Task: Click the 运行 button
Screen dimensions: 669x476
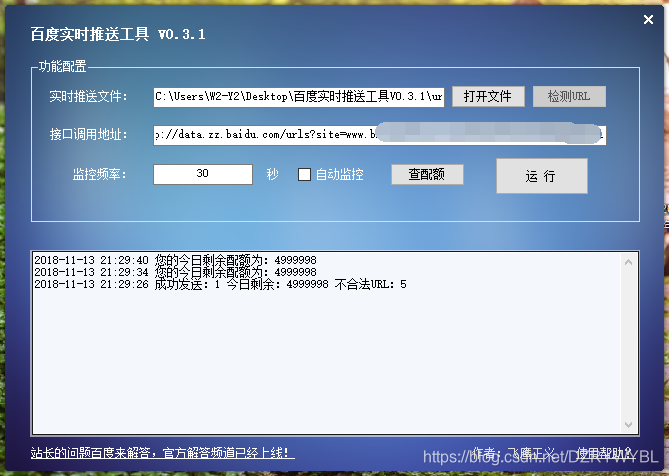Action: 542,176
